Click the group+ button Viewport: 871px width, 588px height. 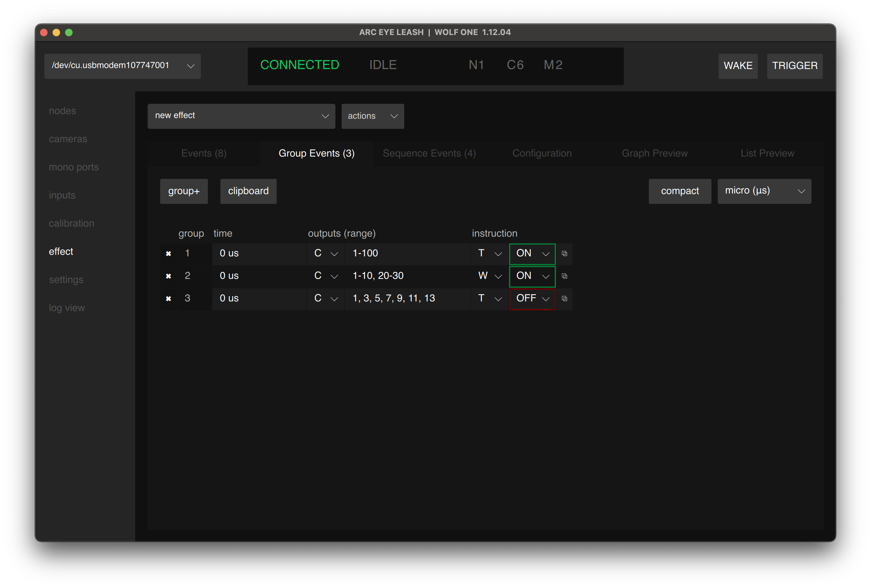pos(184,191)
